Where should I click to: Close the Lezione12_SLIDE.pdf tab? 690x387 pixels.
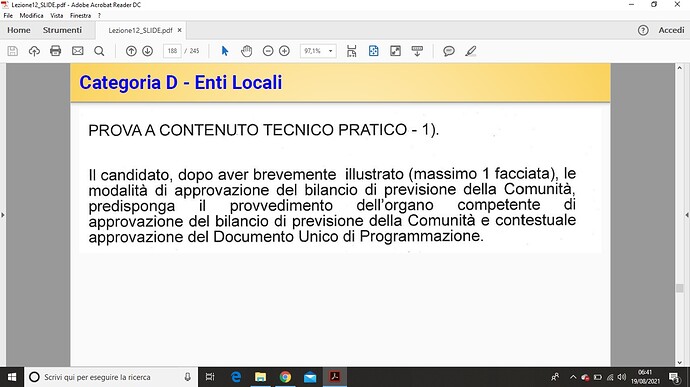point(180,30)
